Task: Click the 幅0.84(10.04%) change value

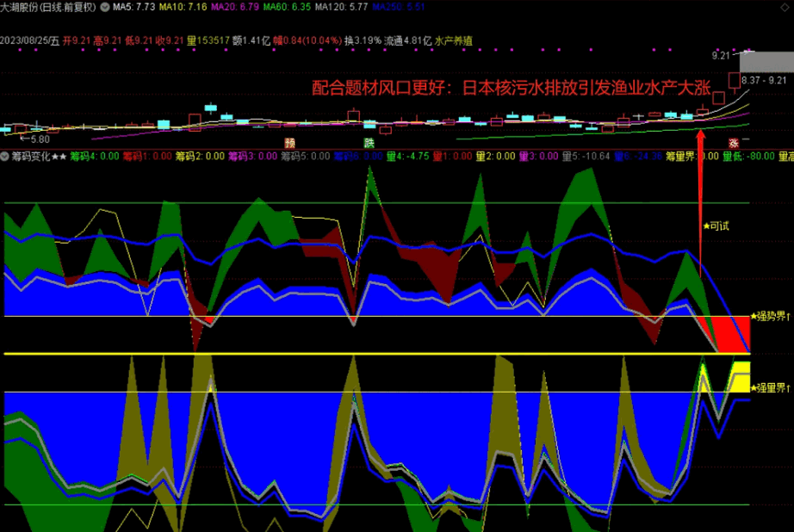Action: coord(307,41)
